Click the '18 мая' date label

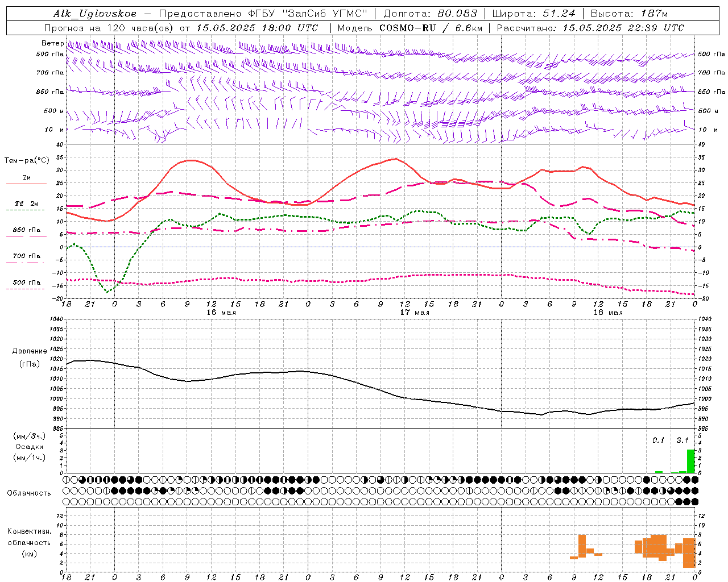608,313
